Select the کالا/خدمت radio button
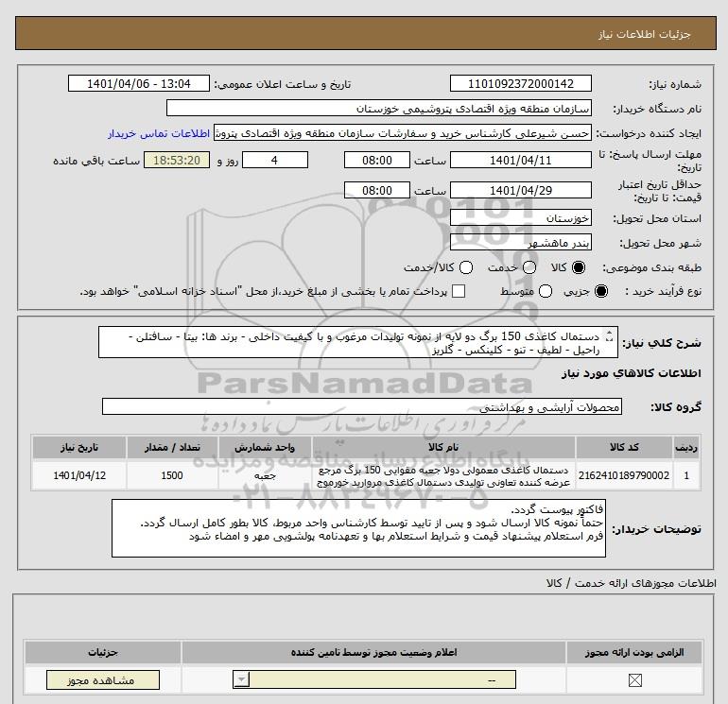Viewport: 728px width, 704px height. (466, 267)
